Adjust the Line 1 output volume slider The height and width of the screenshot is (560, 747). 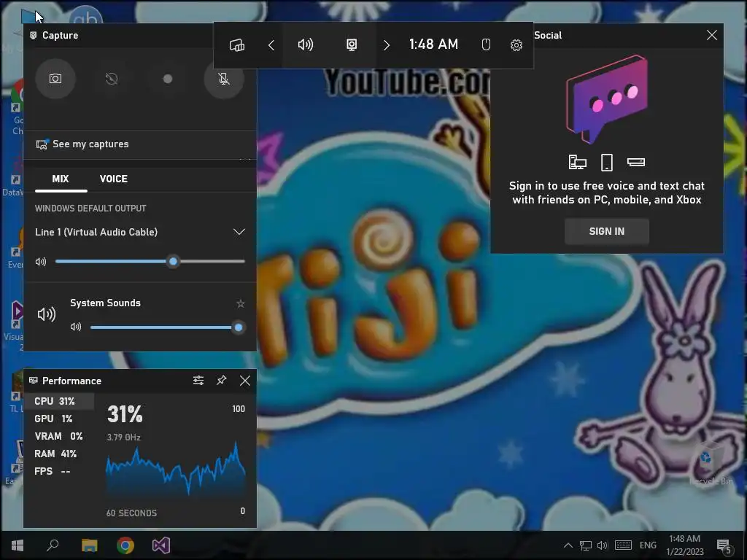(150, 262)
